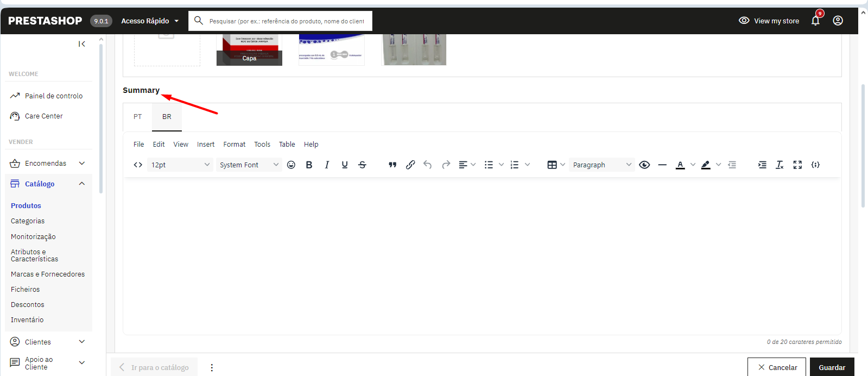Image resolution: width=868 pixels, height=376 pixels.
Task: Preview content with the editor eye icon
Action: [x=644, y=165]
